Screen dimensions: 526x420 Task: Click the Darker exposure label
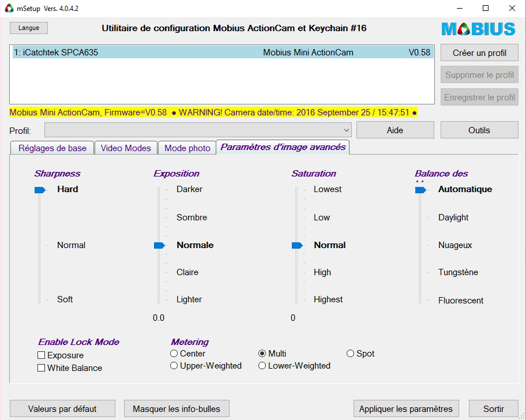190,189
